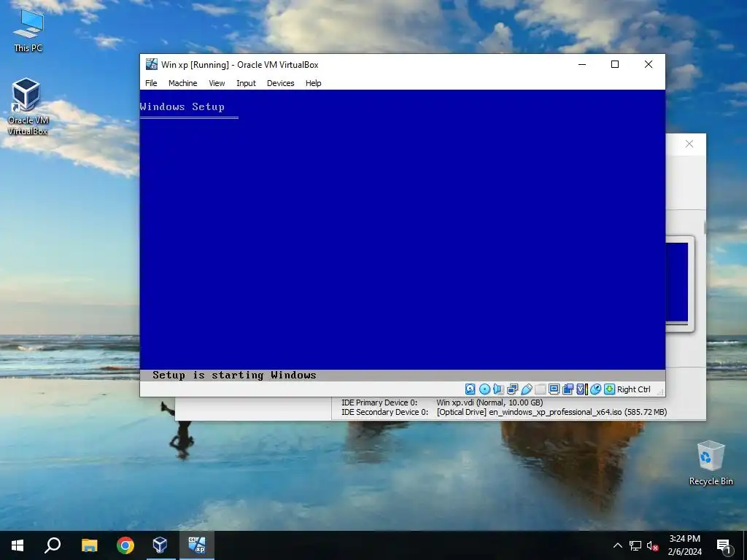Click the scrollbar in the background Manager window
Image resolution: width=747 pixels, height=560 pixels.
click(x=705, y=228)
